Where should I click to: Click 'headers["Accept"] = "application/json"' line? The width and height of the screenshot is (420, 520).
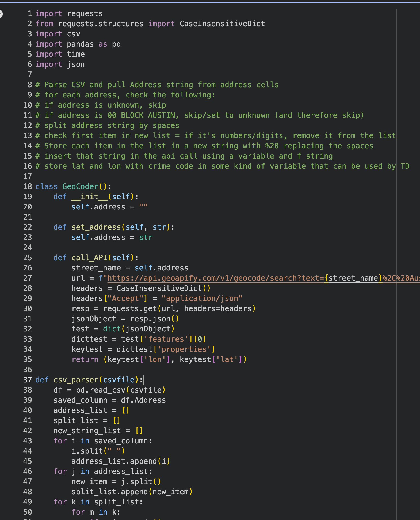coord(157,299)
